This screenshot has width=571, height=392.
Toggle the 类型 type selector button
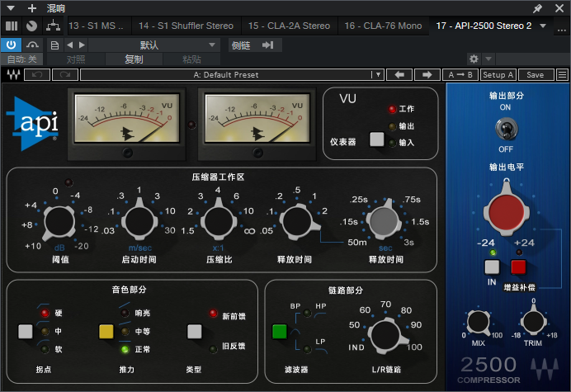tap(194, 332)
